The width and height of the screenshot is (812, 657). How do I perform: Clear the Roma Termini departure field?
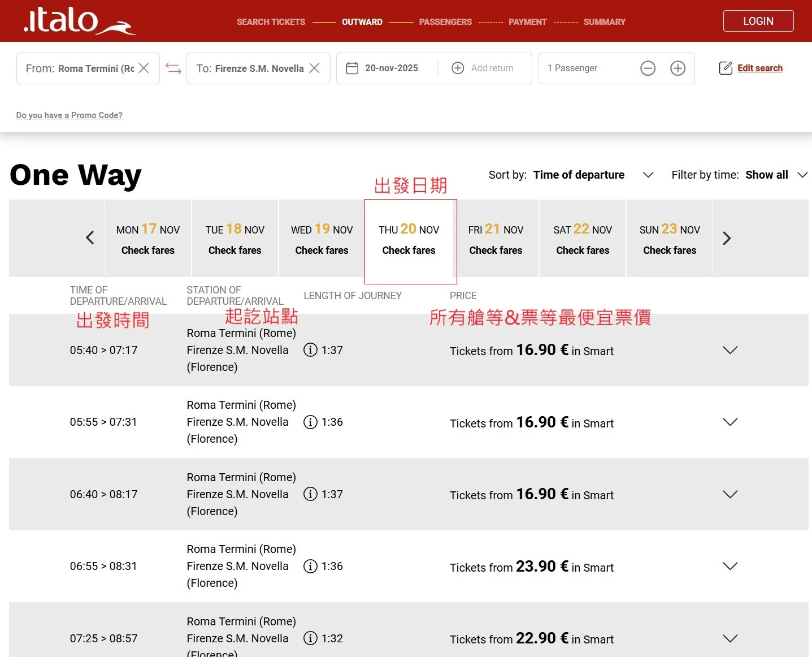(144, 68)
